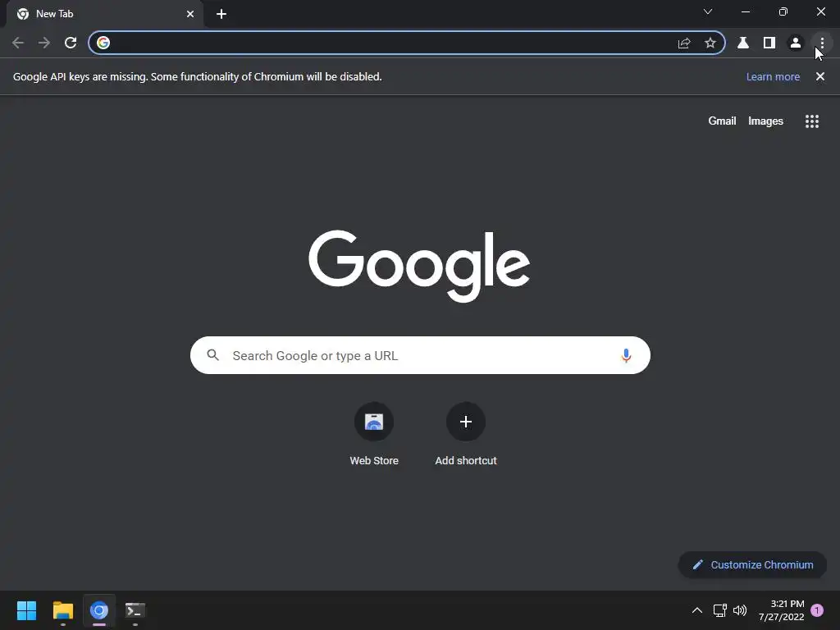Click the Learn more link
The image size is (840, 630).
[773, 76]
